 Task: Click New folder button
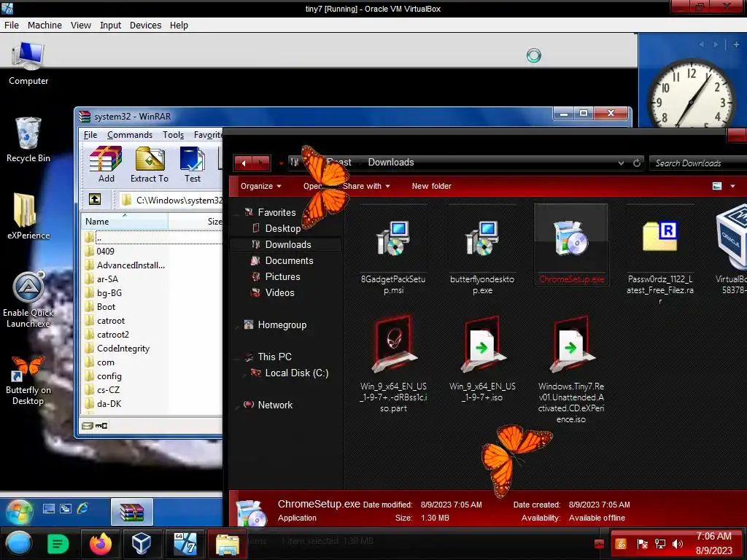[x=432, y=186]
